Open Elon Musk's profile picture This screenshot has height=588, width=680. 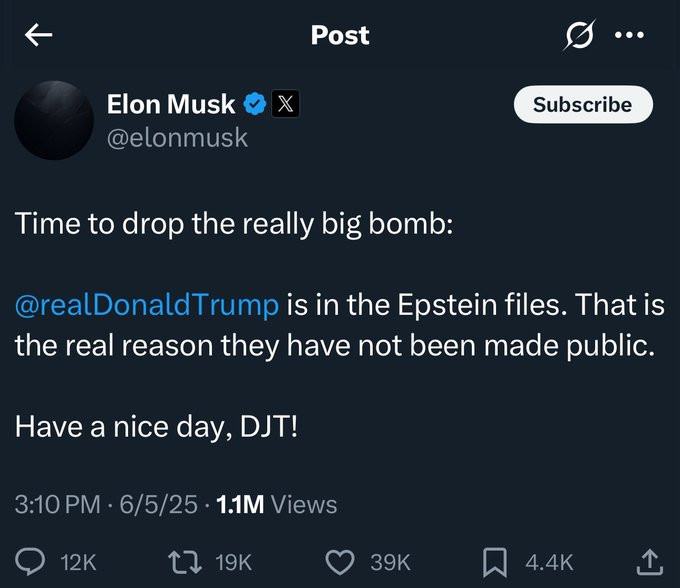coord(54,120)
